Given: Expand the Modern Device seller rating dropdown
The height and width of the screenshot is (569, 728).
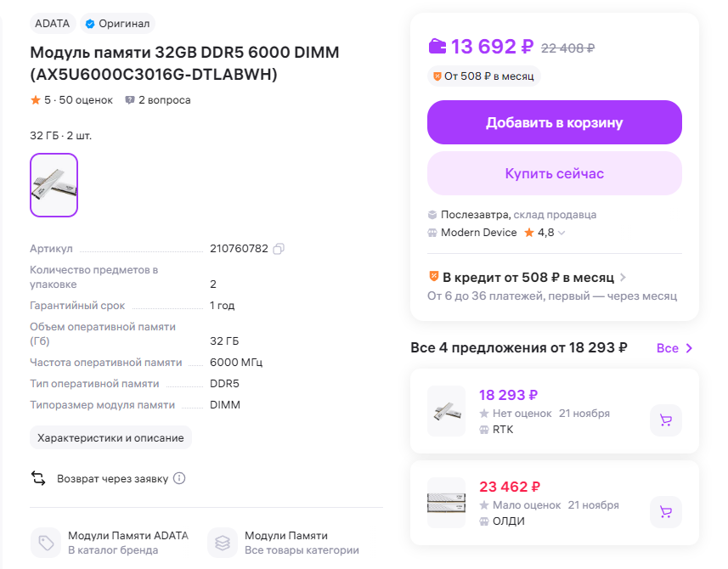Looking at the screenshot, I should (562, 233).
